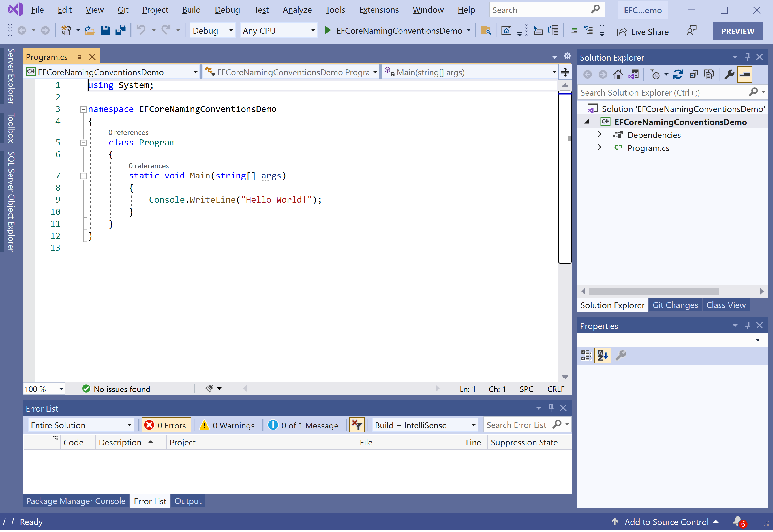Switch to the Package Manager Console tab
773x532 pixels.
point(76,501)
